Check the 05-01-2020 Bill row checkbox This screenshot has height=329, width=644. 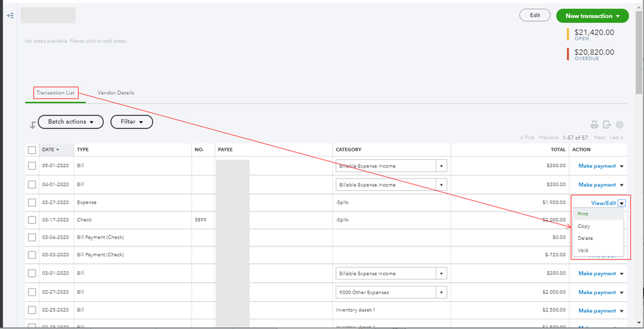coord(32,166)
